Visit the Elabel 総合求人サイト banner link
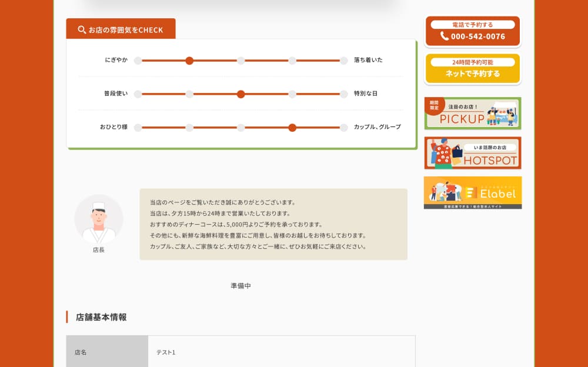 point(472,191)
